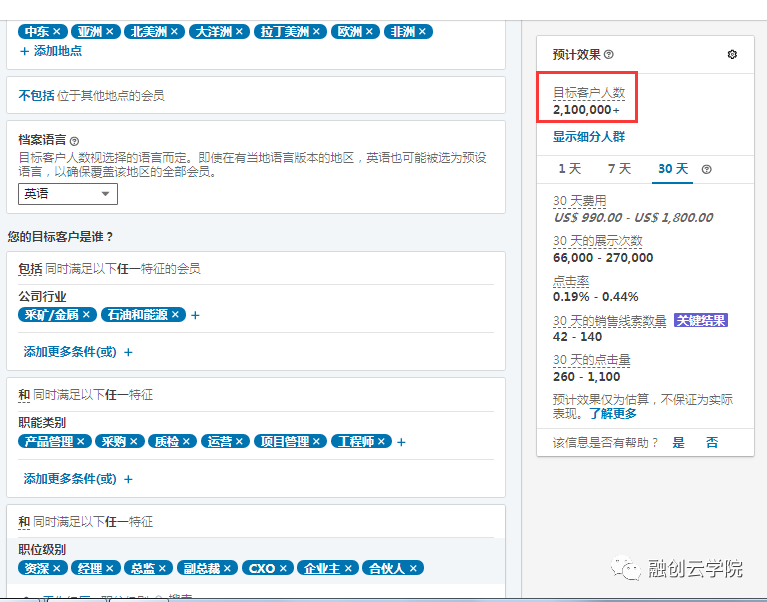Image resolution: width=767 pixels, height=602 pixels.
Task: Click the 不包括 exclude locations link
Action: point(36,95)
